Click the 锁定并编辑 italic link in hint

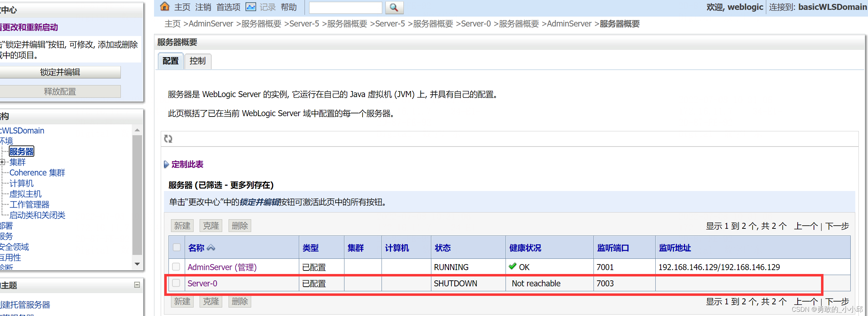click(260, 202)
